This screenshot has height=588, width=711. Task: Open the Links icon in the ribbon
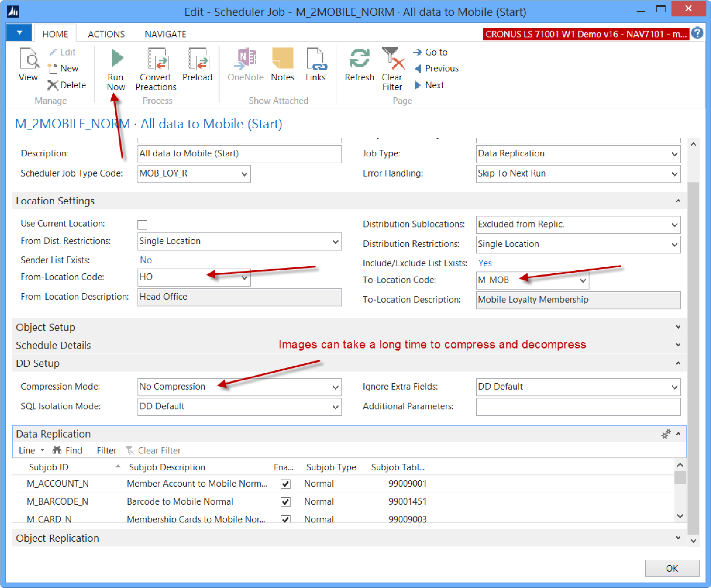click(315, 59)
